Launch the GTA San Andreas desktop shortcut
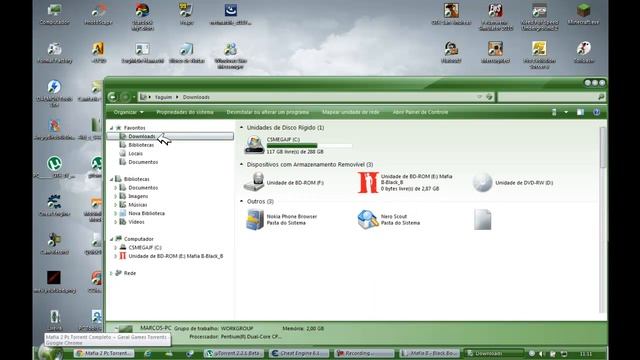Viewport: 640px width, 360px height. click(451, 14)
